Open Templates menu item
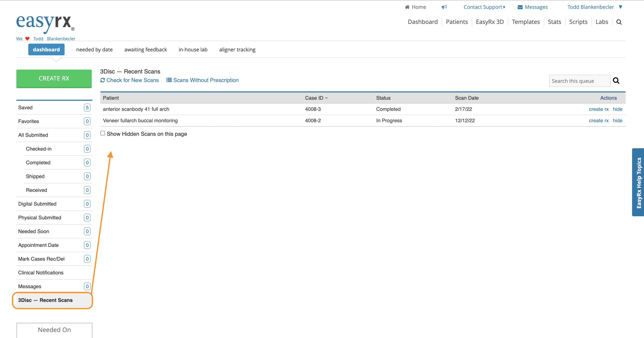Viewport: 644px width, 338px height. [526, 22]
